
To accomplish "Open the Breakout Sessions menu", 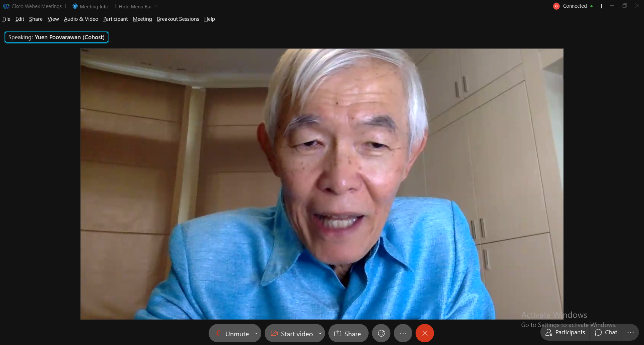I will (x=178, y=19).
